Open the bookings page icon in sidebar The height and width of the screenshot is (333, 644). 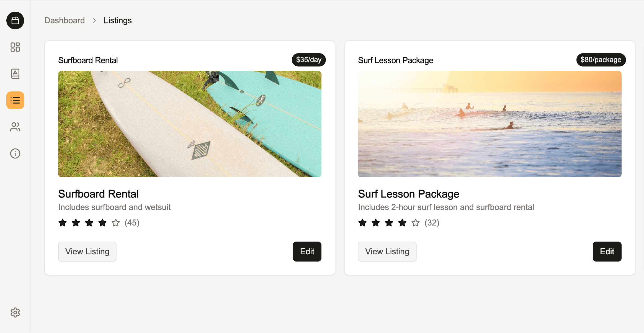[x=15, y=74]
